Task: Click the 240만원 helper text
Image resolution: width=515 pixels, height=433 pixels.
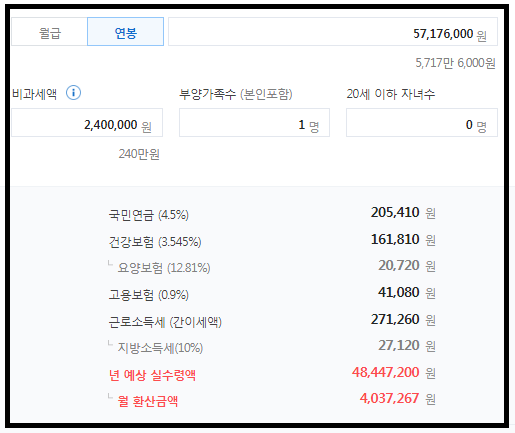Action: coord(139,154)
